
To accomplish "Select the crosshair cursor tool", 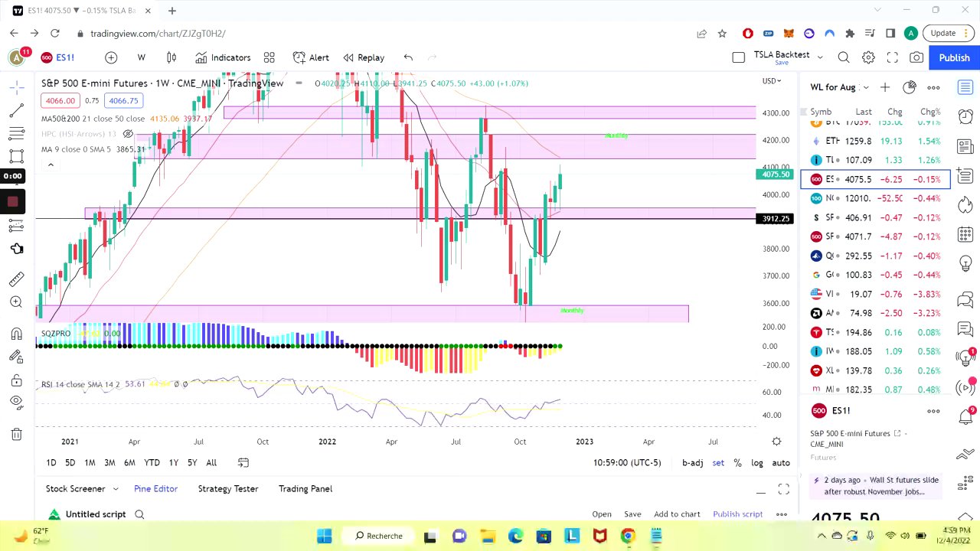I will [16, 88].
